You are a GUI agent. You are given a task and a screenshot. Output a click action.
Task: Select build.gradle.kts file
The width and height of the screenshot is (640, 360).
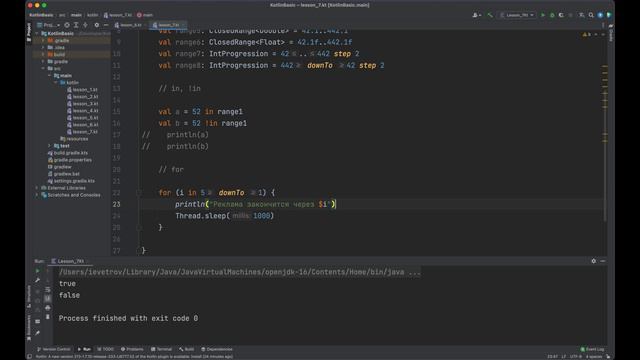(68, 153)
